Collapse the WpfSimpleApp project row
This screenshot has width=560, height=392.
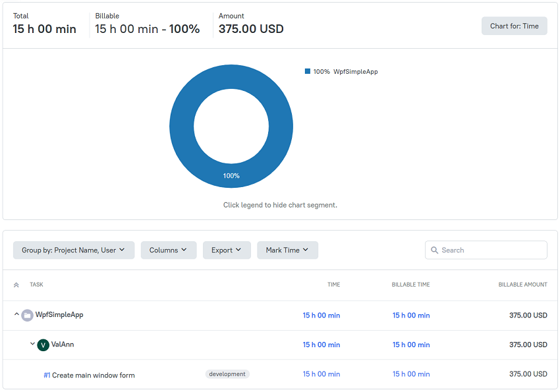(16, 314)
